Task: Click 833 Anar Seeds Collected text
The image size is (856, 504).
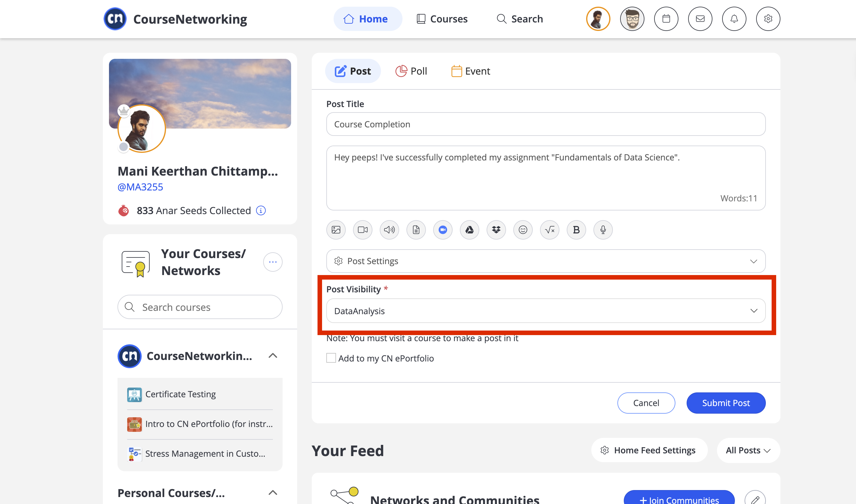Action: click(194, 210)
